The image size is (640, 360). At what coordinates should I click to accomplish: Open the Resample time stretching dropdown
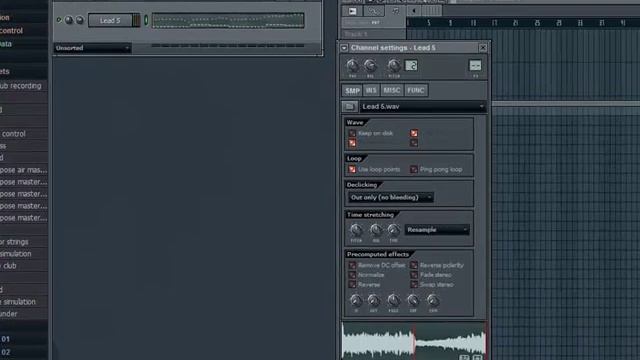(x=437, y=230)
